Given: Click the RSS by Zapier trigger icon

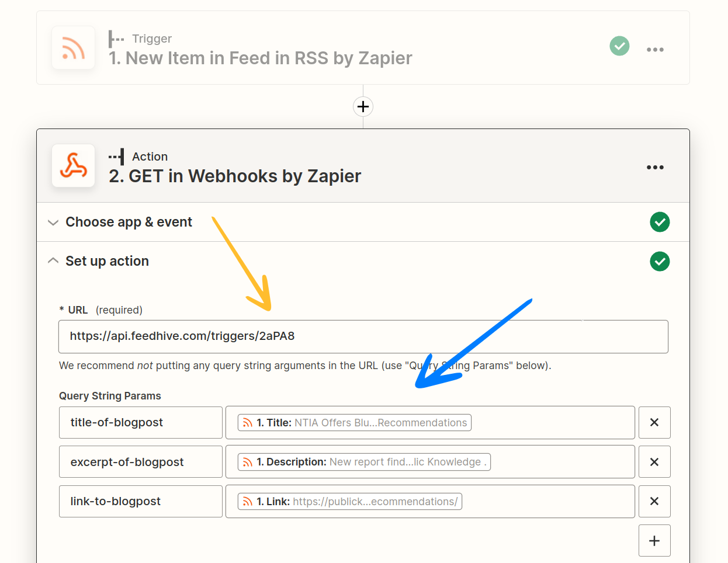Looking at the screenshot, I should pos(73,48).
